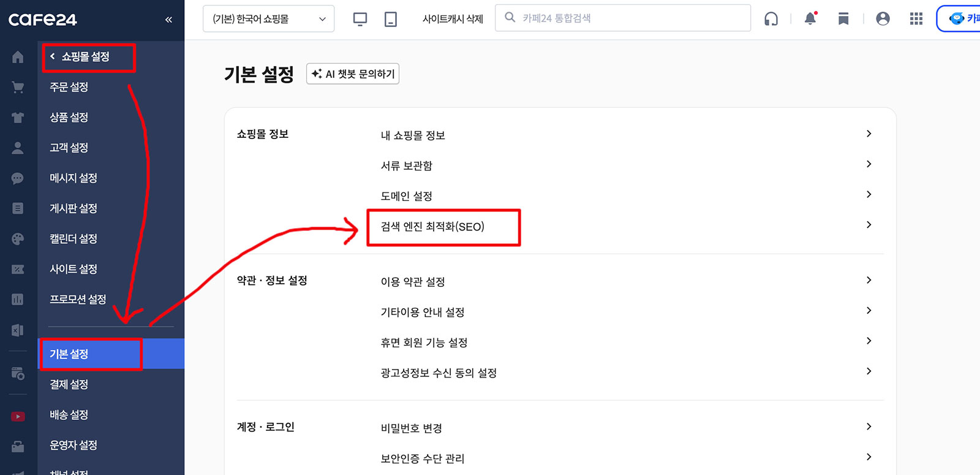Open the document board icon
The height and width of the screenshot is (475, 980).
tap(18, 208)
